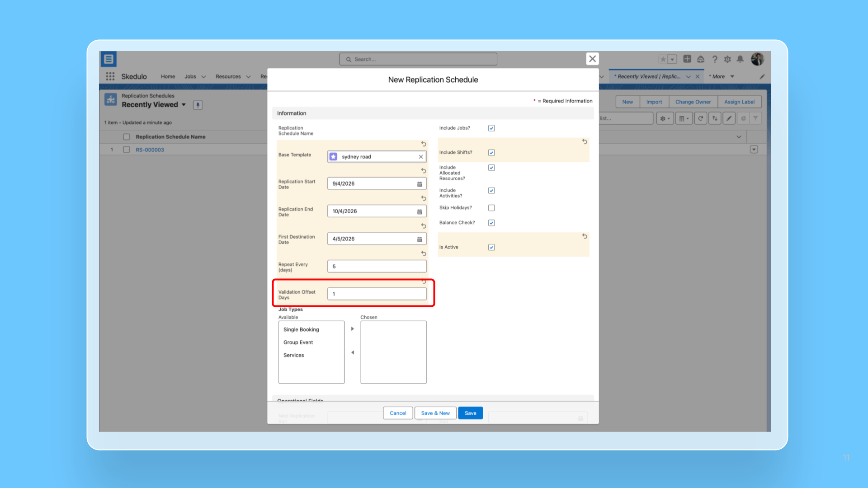Open calendar picker for Replication Start Date
The height and width of the screenshot is (488, 868).
click(x=420, y=184)
